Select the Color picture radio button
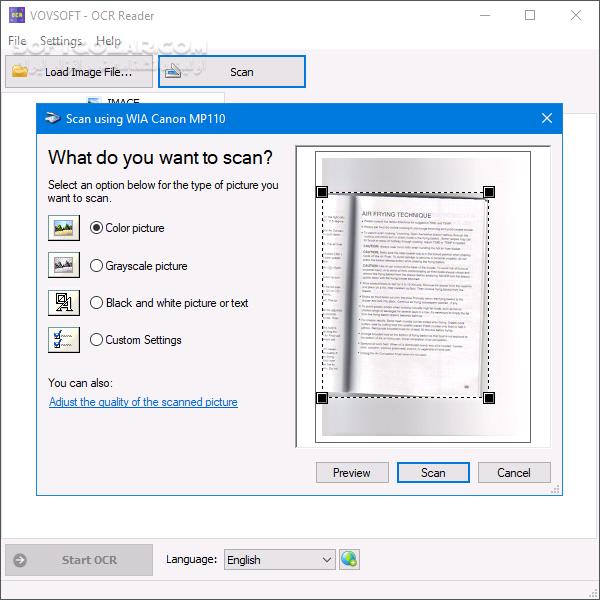The image size is (600, 600). 96,228
